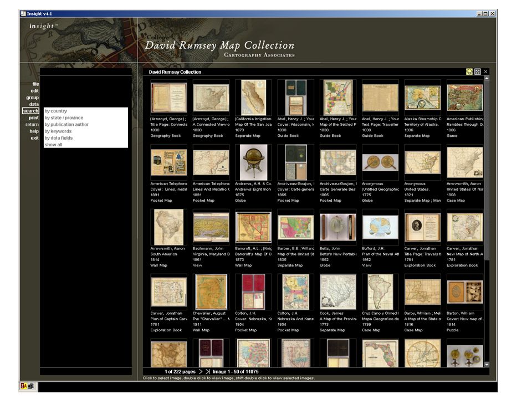Select Cruz Cano Mapa Geografico thumbnail

tap(380, 292)
